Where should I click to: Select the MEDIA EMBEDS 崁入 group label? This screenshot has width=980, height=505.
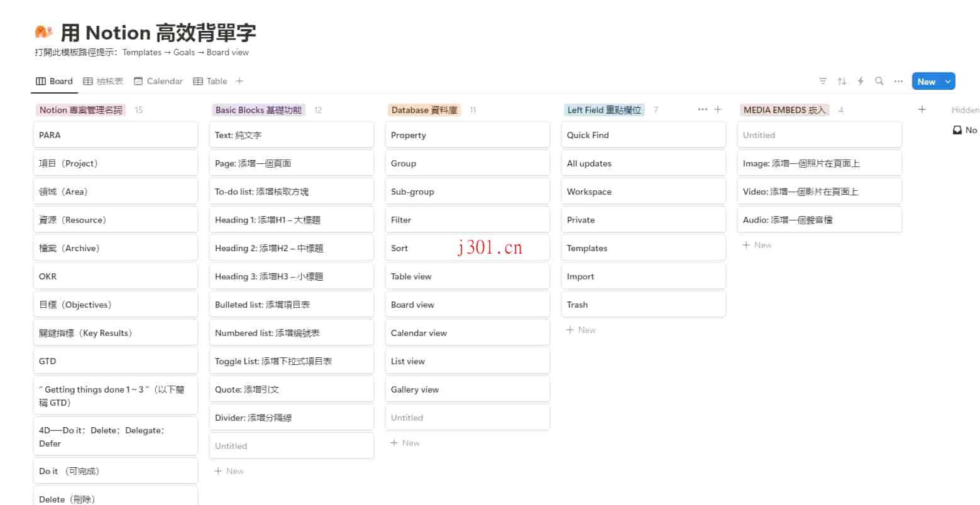[x=785, y=110]
